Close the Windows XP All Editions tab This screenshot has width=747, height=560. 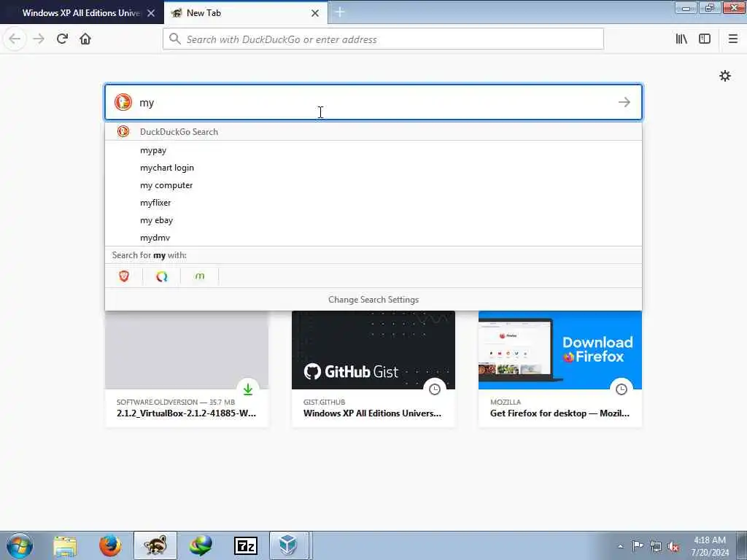[151, 13]
